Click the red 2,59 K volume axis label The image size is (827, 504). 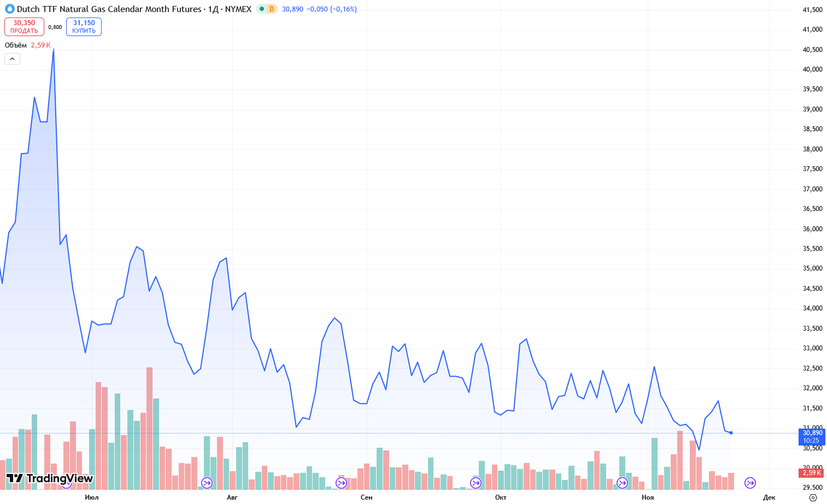click(x=812, y=473)
